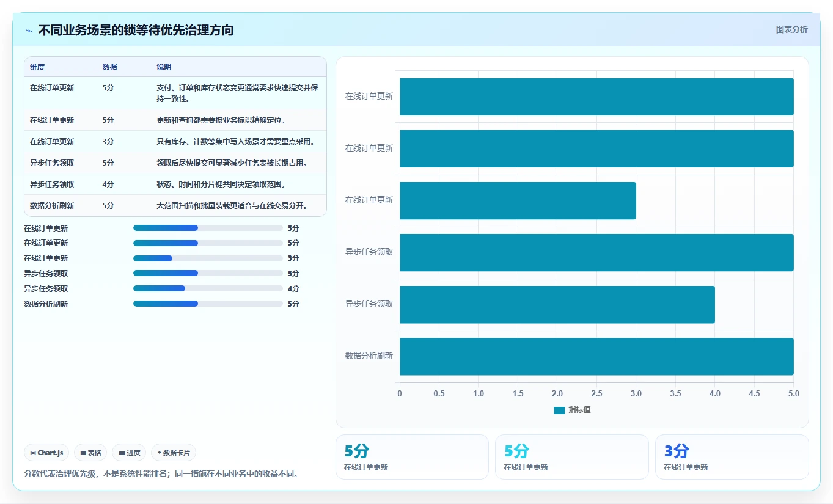The height and width of the screenshot is (504, 833).
Task: Click the chart bar for 数据分析刷新
Action: pos(596,356)
